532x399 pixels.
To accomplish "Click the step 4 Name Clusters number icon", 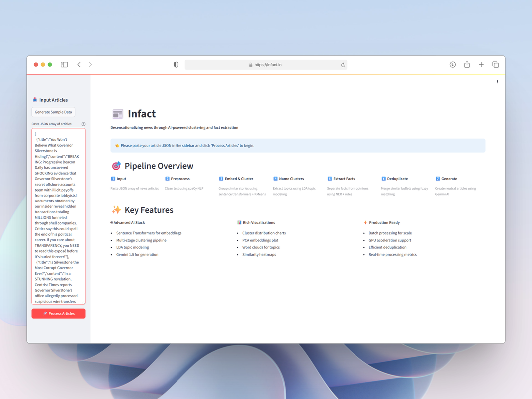I will (x=275, y=179).
